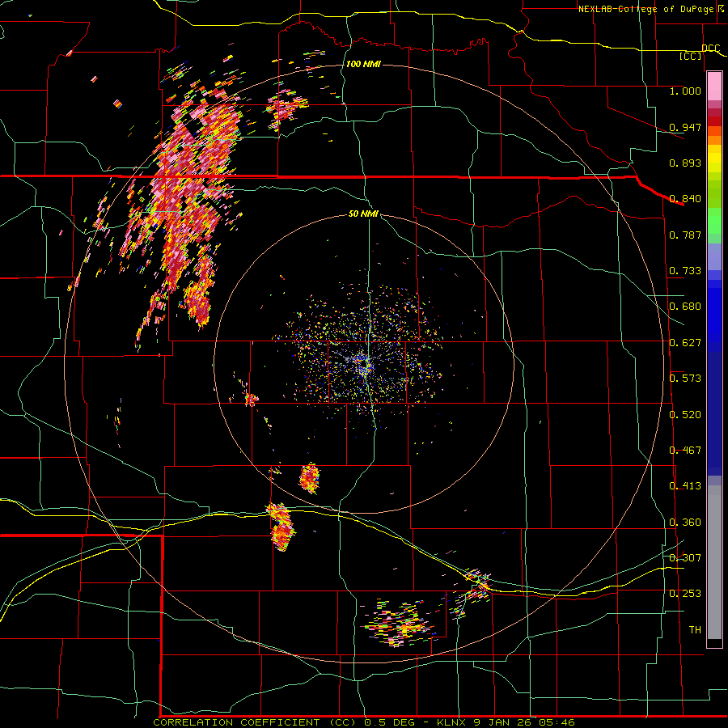Click the TH threshold label on scale

tap(695, 630)
